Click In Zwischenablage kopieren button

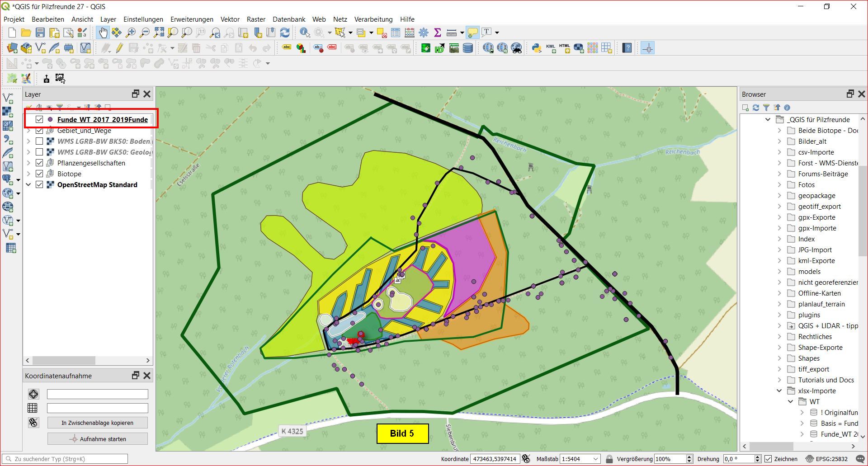point(97,423)
